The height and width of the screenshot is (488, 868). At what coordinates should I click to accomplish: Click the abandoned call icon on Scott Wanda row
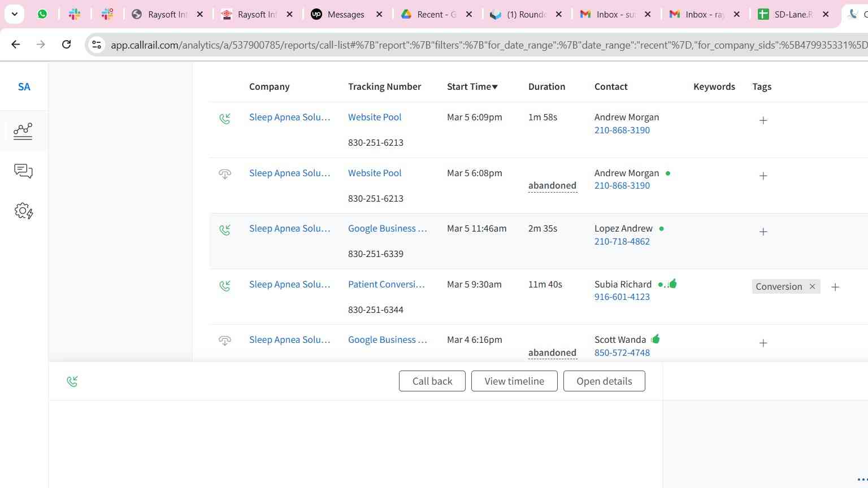tap(225, 341)
